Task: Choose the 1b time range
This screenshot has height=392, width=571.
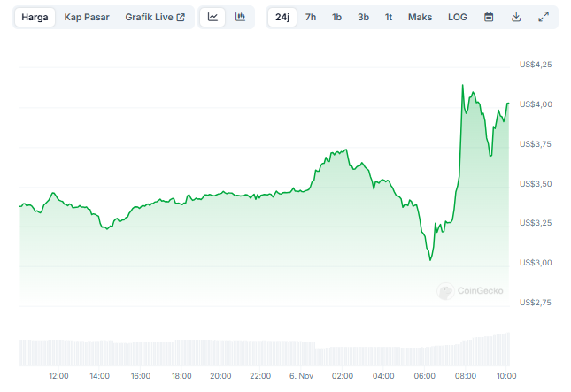Action: [337, 17]
